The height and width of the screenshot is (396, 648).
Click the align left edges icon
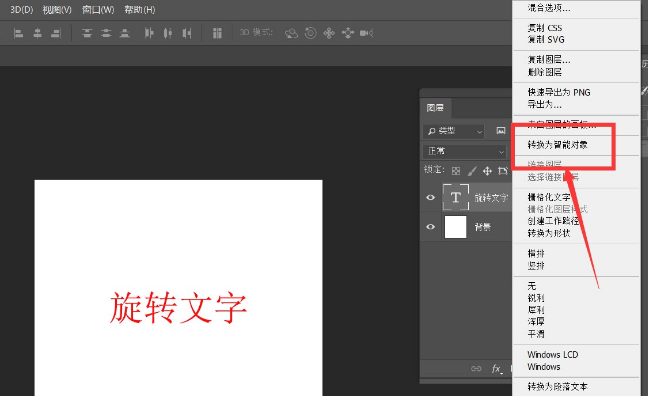click(x=18, y=33)
